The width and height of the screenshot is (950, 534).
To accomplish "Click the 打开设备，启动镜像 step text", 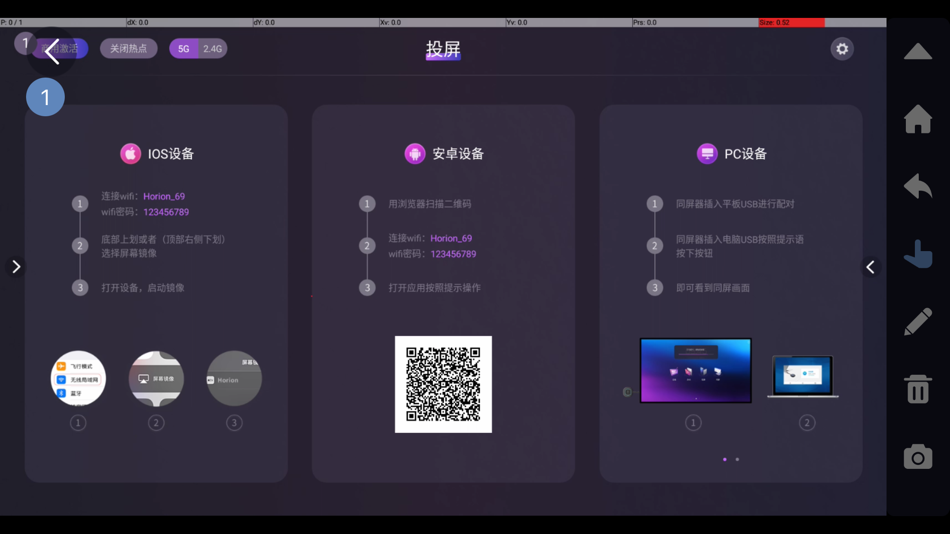I will pyautogui.click(x=142, y=288).
